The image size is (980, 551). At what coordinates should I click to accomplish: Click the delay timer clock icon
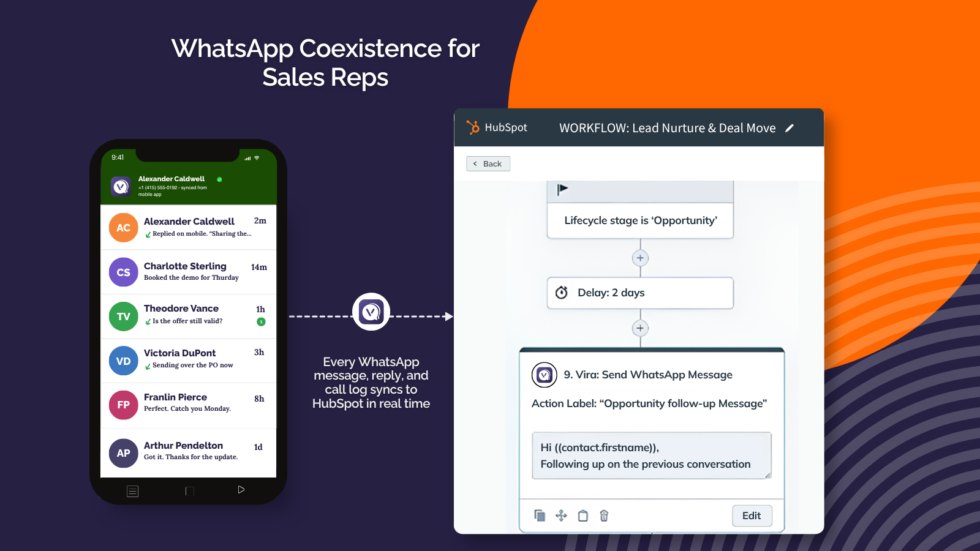coord(562,293)
